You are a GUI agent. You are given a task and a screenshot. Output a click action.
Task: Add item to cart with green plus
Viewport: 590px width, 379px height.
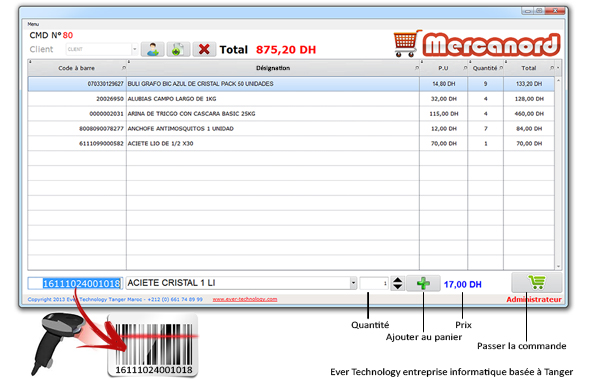tap(423, 283)
